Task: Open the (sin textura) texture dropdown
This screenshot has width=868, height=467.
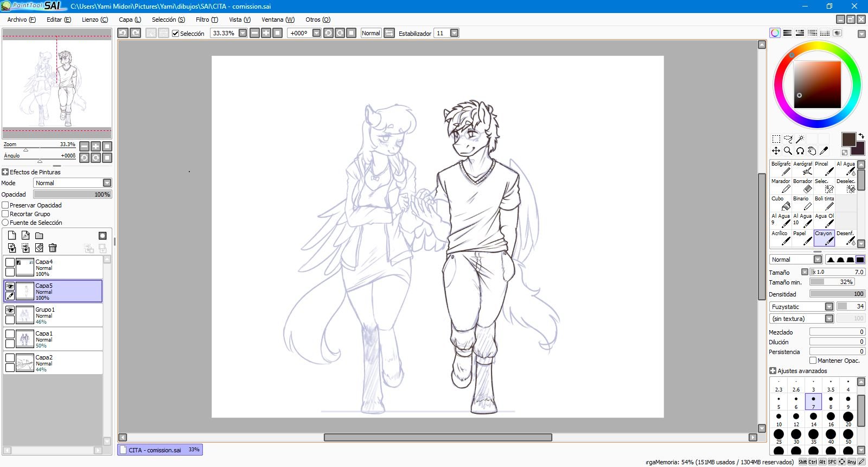Action: [x=829, y=319]
